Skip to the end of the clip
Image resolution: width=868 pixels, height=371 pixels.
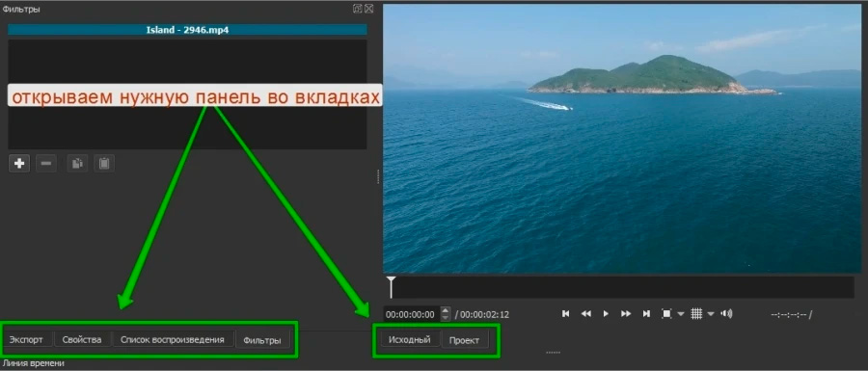(646, 313)
